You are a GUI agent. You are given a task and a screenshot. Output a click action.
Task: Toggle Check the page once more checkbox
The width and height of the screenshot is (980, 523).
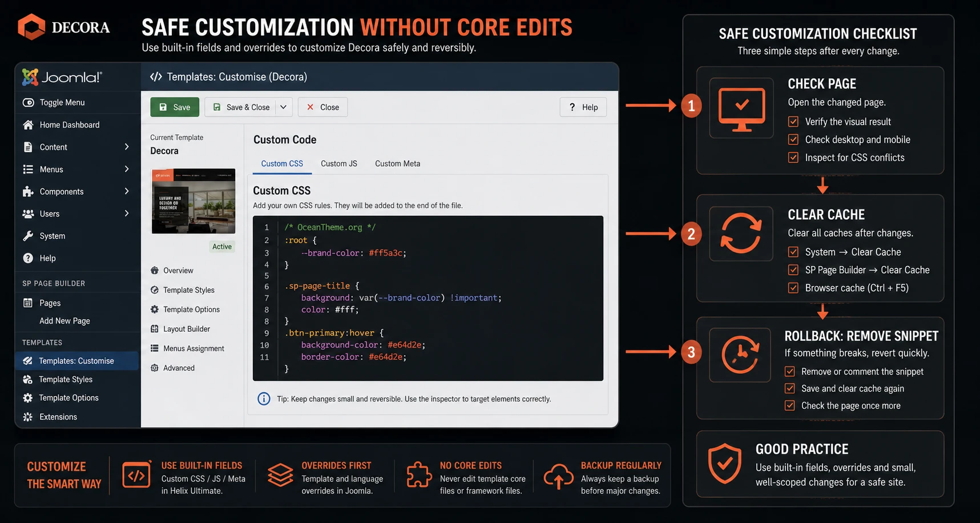point(790,405)
